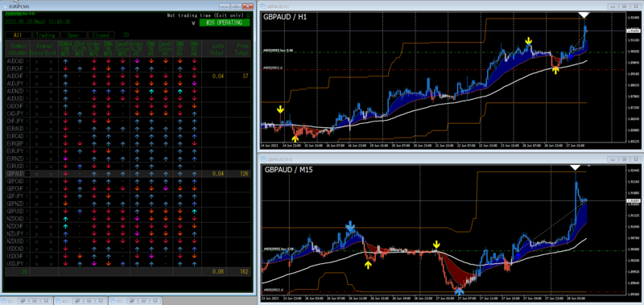Switch to the Trading filter tab

46,35
